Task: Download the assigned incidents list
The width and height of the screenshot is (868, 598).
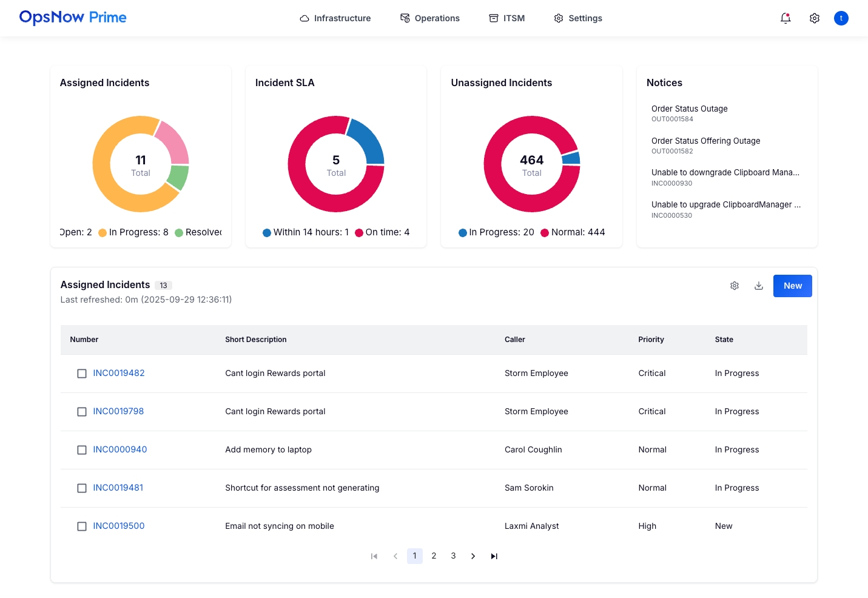Action: coord(758,286)
